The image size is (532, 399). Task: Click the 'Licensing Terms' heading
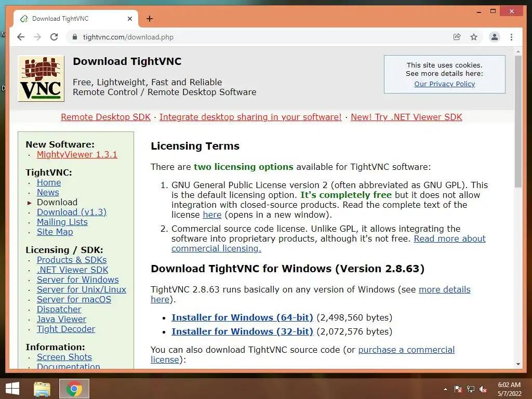(195, 146)
